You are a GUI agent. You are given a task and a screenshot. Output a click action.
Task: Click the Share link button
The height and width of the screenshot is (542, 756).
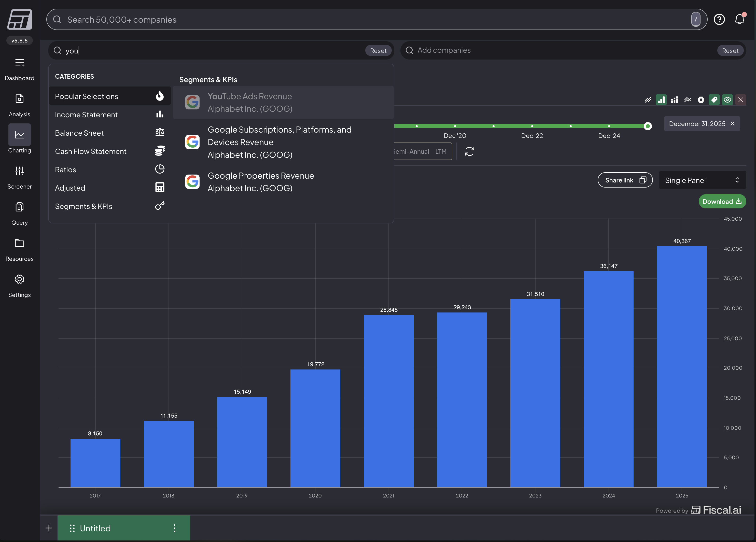pyautogui.click(x=625, y=180)
